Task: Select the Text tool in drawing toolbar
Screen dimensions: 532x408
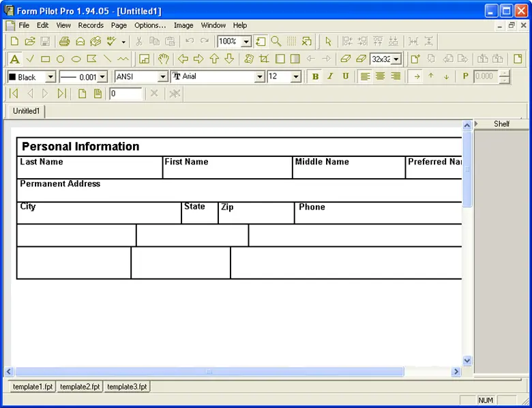Action: point(14,59)
